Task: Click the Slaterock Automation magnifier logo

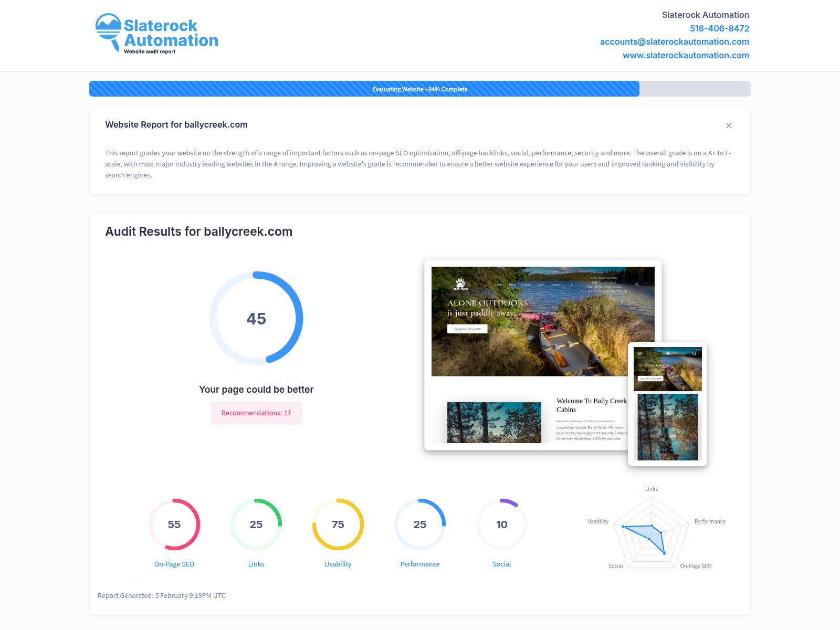Action: 156,33
